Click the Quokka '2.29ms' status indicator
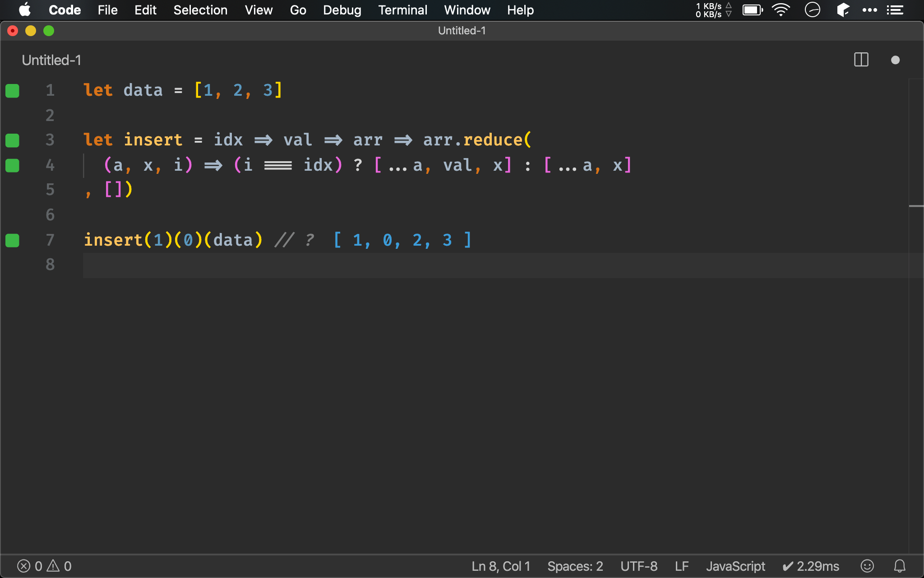This screenshot has width=924, height=578. coord(811,566)
